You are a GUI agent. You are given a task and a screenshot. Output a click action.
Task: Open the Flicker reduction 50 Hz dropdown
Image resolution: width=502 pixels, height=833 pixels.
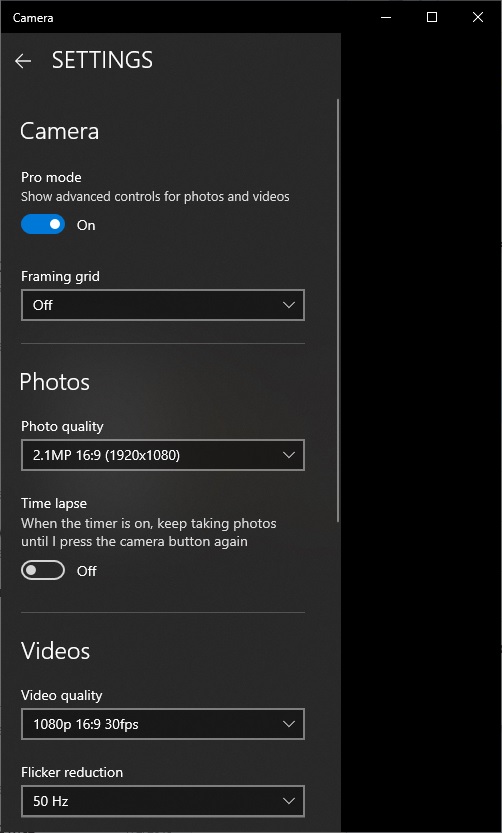(x=163, y=801)
